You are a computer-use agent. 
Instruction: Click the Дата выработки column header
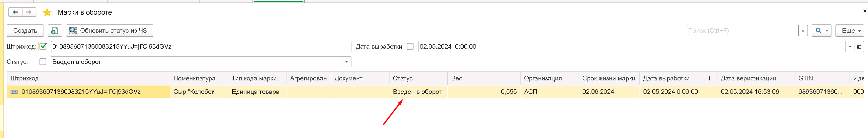point(678,78)
